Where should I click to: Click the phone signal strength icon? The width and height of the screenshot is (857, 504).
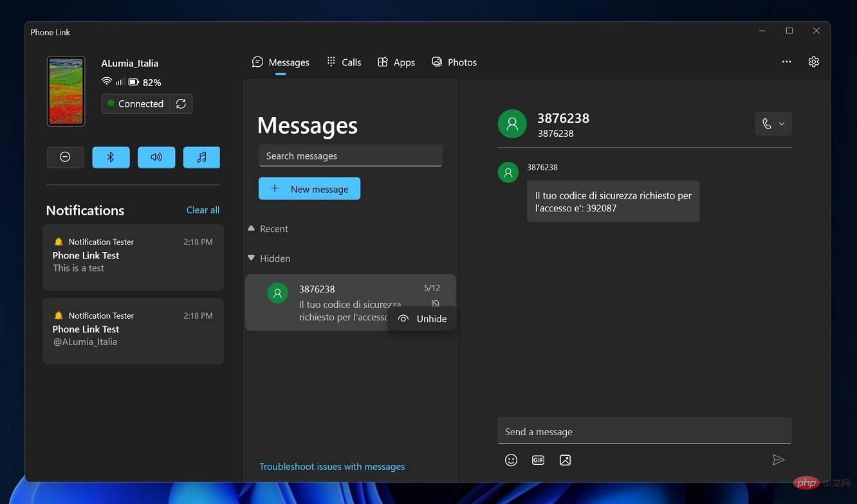[120, 82]
